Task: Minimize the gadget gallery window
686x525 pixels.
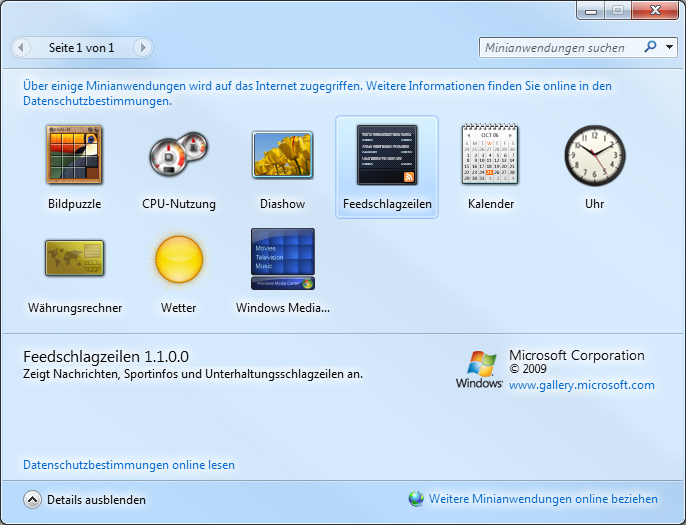Action: [x=591, y=10]
